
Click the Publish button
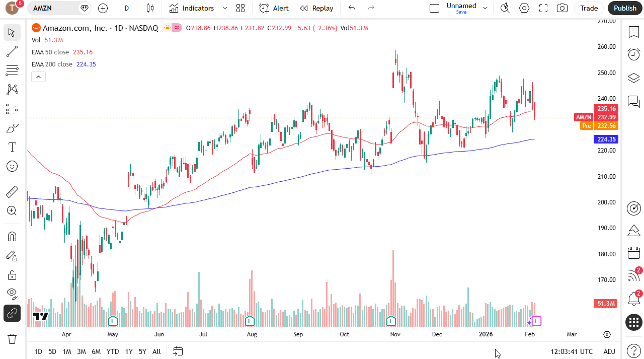[625, 8]
